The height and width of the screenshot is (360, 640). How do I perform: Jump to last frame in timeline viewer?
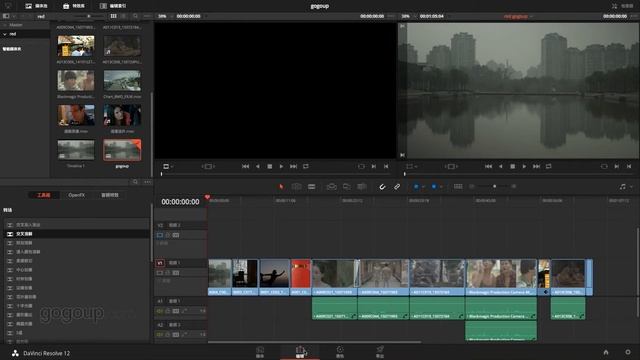click(537, 167)
